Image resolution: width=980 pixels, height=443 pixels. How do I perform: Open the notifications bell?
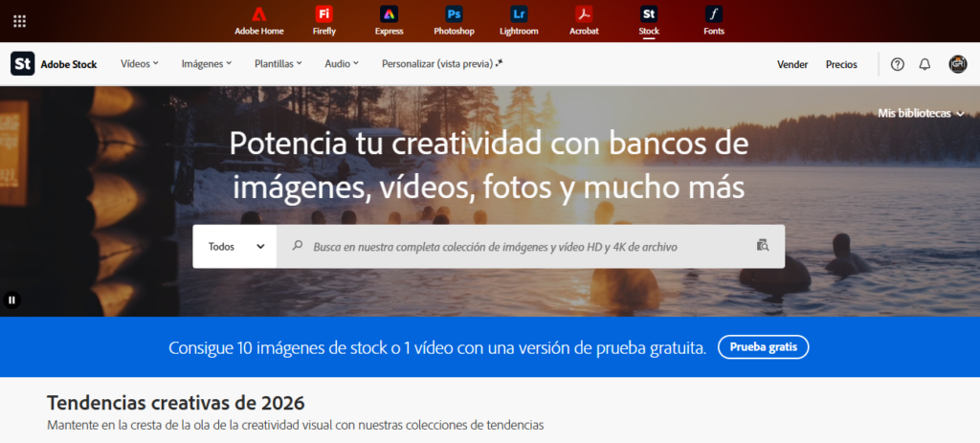click(x=924, y=64)
